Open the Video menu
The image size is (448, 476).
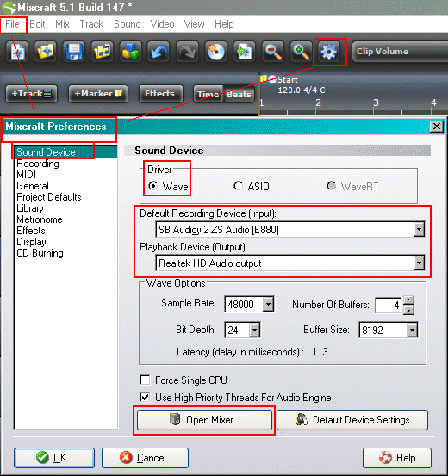[x=163, y=24]
